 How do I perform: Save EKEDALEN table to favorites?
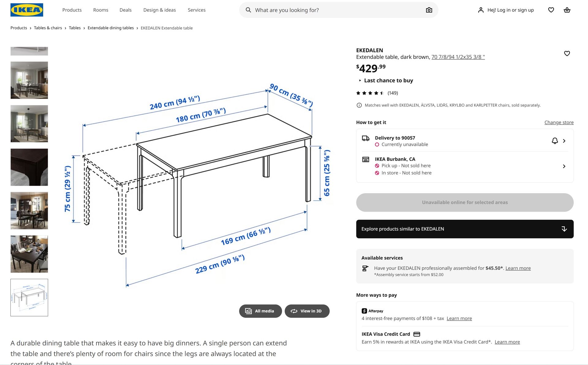567,53
